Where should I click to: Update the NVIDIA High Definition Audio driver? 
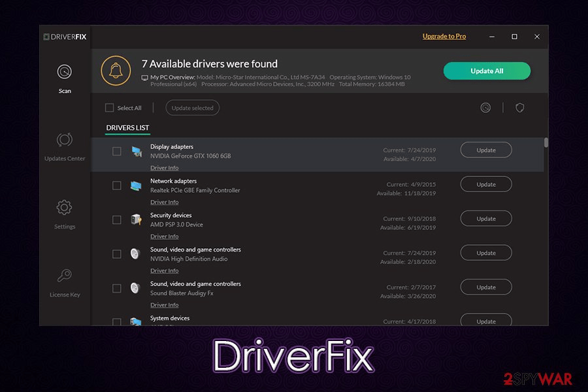486,253
